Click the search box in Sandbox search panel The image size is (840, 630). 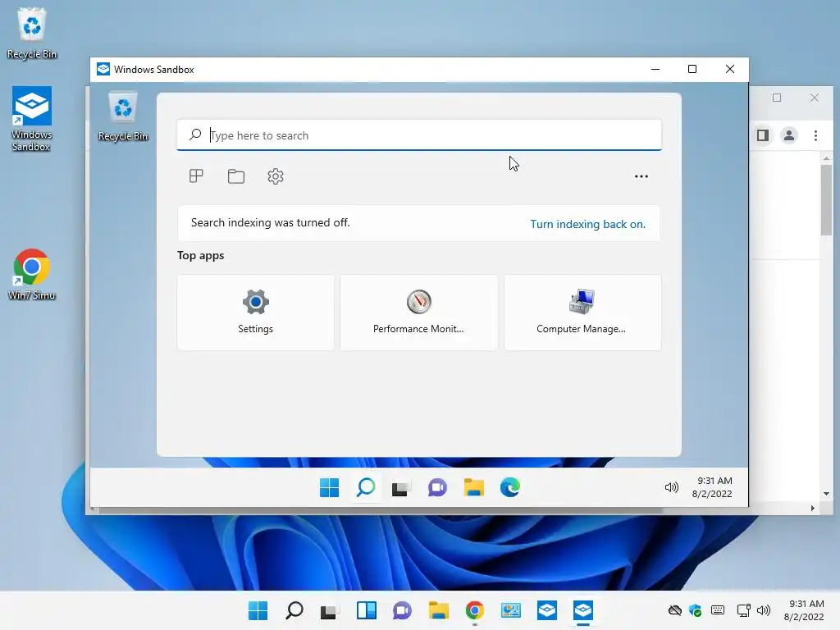pos(419,135)
